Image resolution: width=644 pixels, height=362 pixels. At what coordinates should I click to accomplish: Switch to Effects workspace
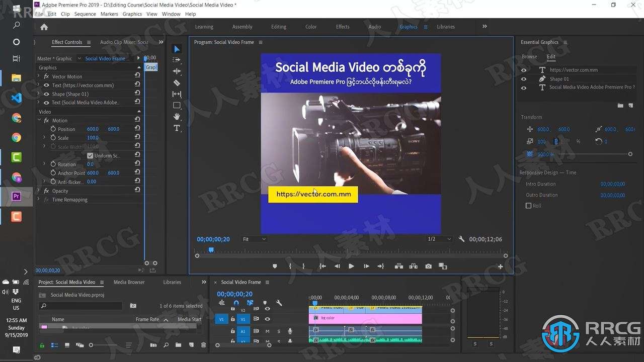(343, 27)
